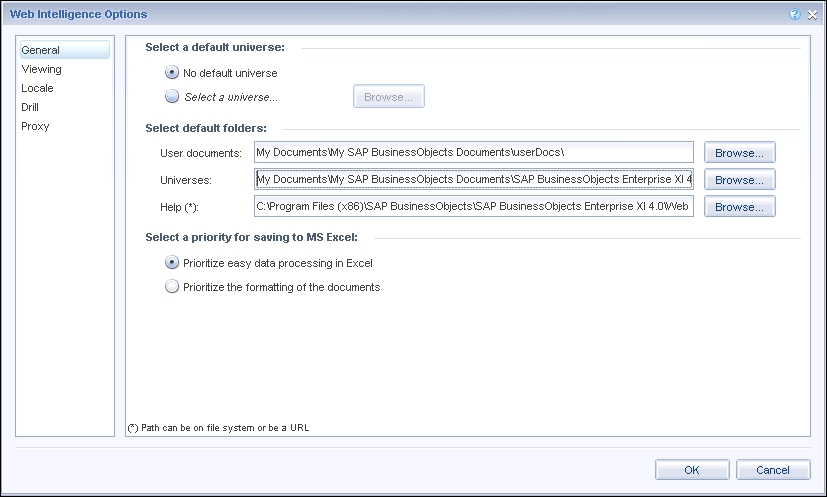Cancel the options dialog
This screenshot has width=827, height=497.
[x=773, y=470]
